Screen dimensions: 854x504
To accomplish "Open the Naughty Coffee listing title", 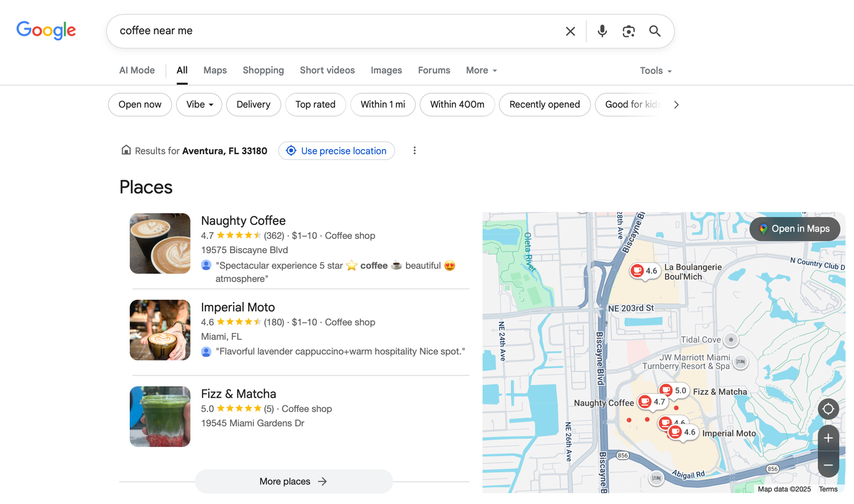I will pos(243,221).
